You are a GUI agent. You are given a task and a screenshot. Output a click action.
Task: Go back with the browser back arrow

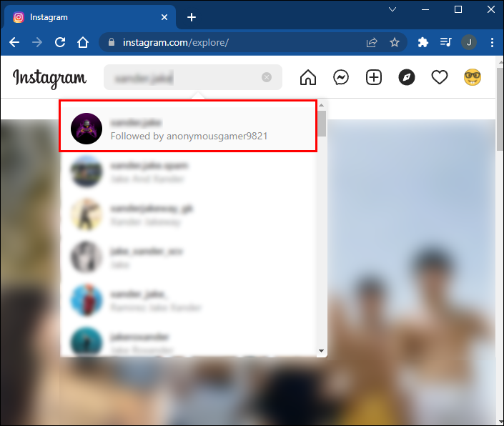(x=14, y=42)
